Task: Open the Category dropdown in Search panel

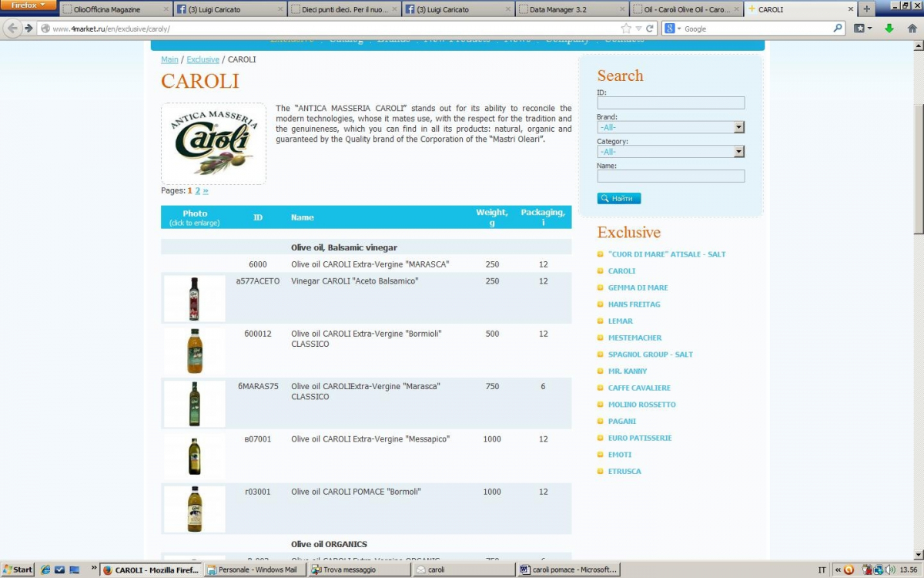Action: coord(670,152)
